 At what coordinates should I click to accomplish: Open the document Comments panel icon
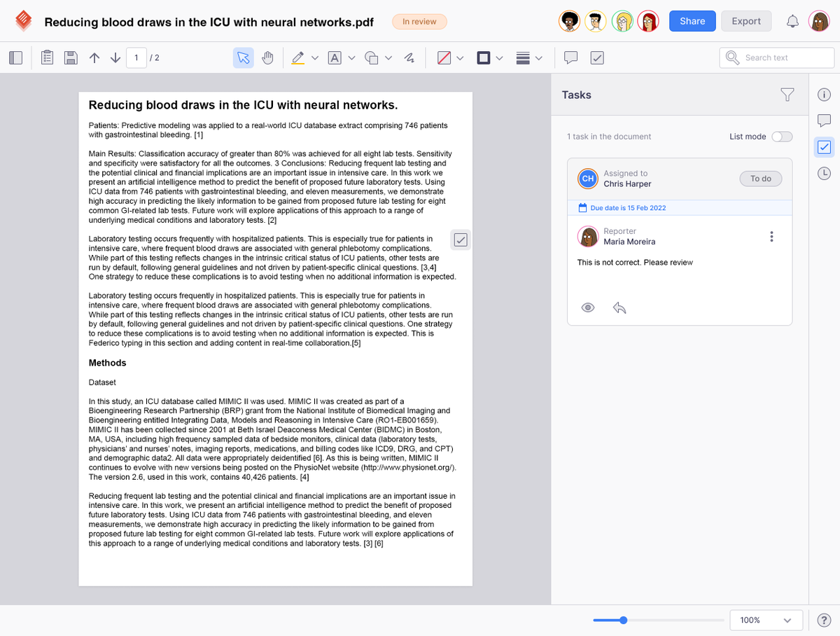click(x=824, y=120)
